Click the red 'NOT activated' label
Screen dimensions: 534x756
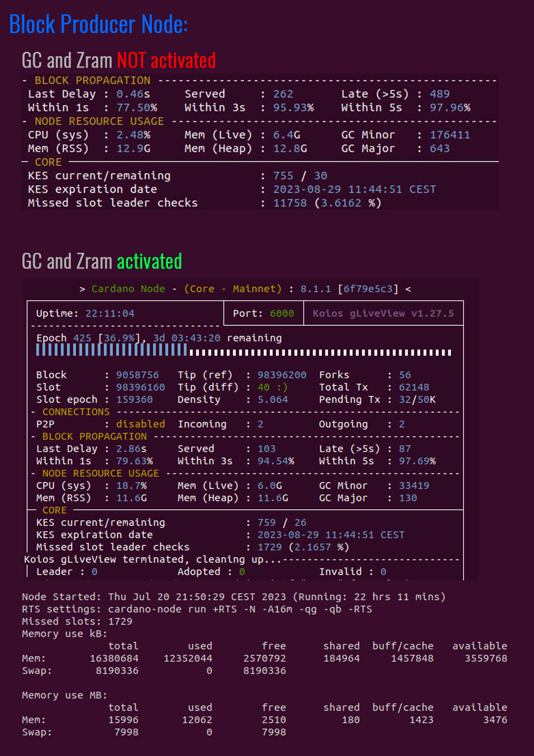tap(166, 60)
